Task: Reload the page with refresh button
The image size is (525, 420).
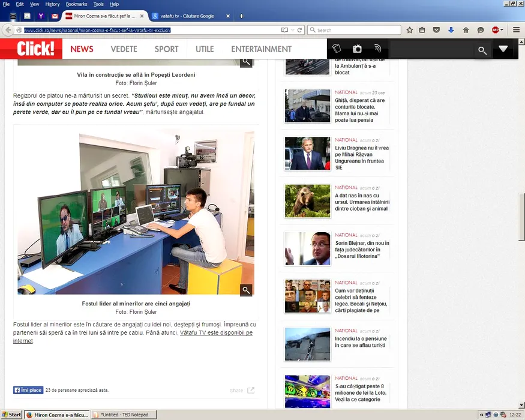Action: [x=300, y=30]
